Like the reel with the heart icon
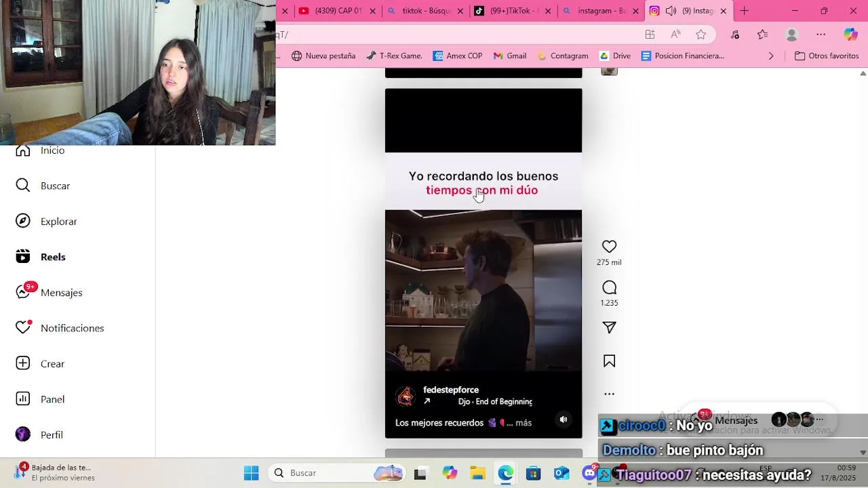The height and width of the screenshot is (488, 868). click(x=609, y=247)
